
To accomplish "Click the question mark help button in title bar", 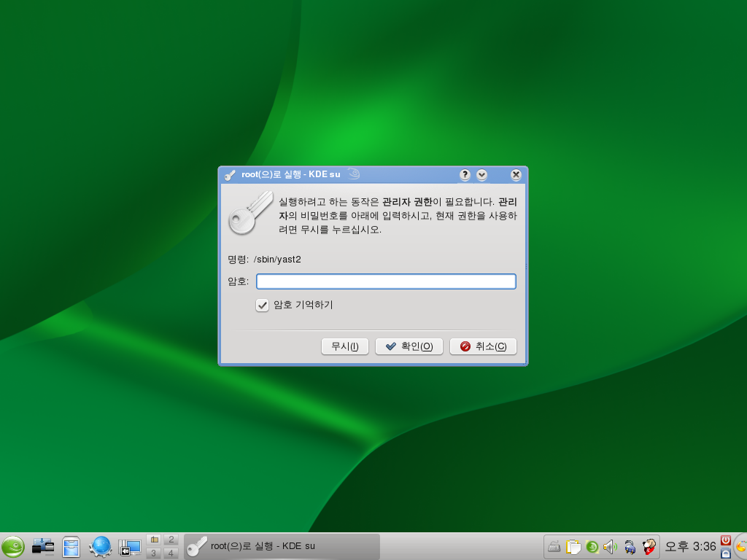I will pyautogui.click(x=465, y=175).
